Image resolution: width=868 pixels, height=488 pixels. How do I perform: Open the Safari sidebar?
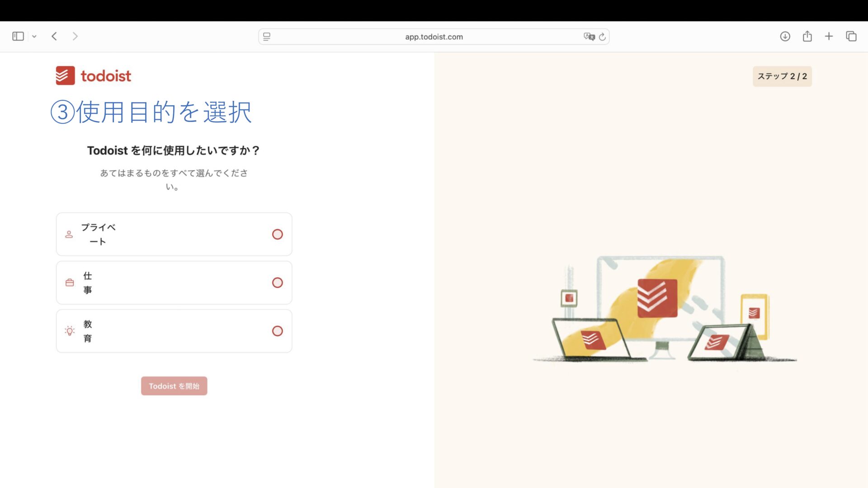(18, 36)
